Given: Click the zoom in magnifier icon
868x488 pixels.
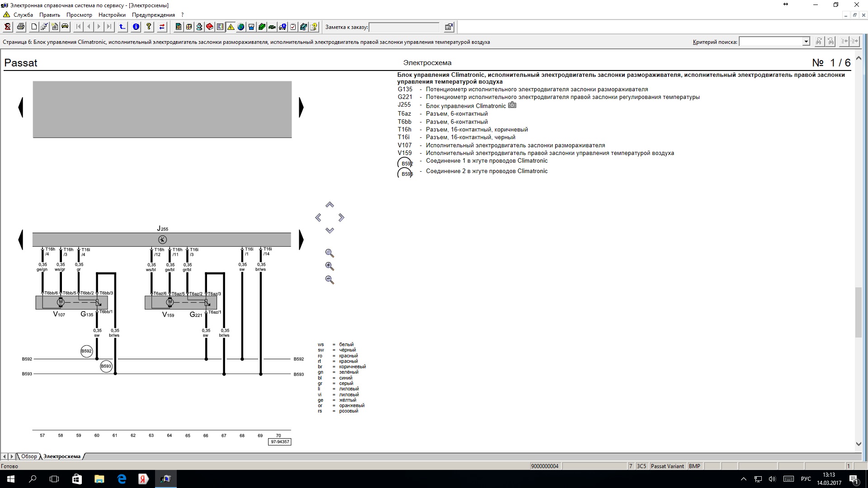Looking at the screenshot, I should click(330, 267).
